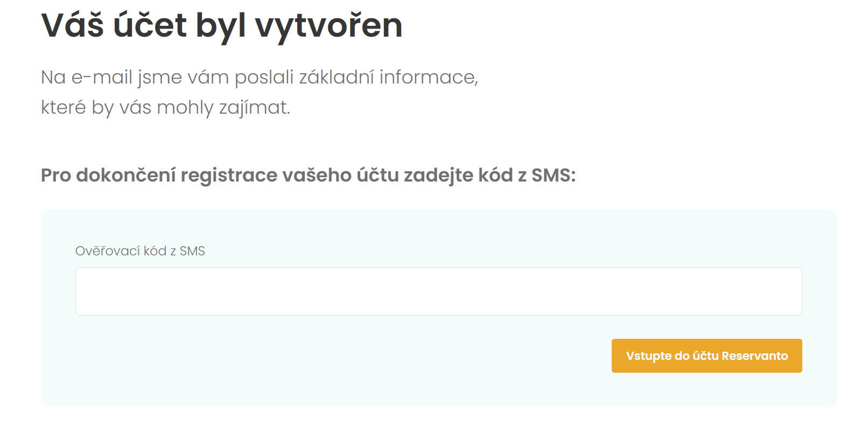This screenshot has height=432, width=868.
Task: Click the word 'Reservanto' on the orange button
Action: (x=755, y=356)
